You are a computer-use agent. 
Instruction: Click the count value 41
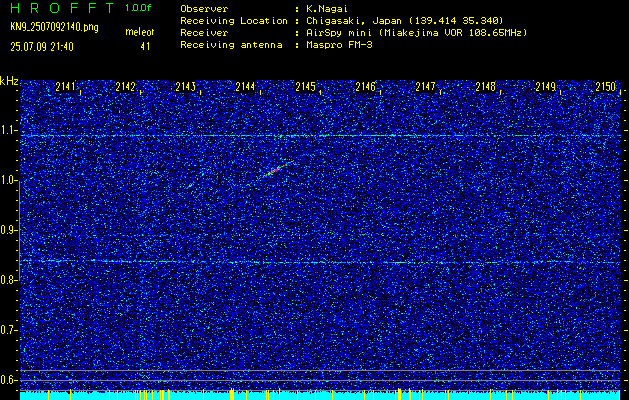(145, 46)
